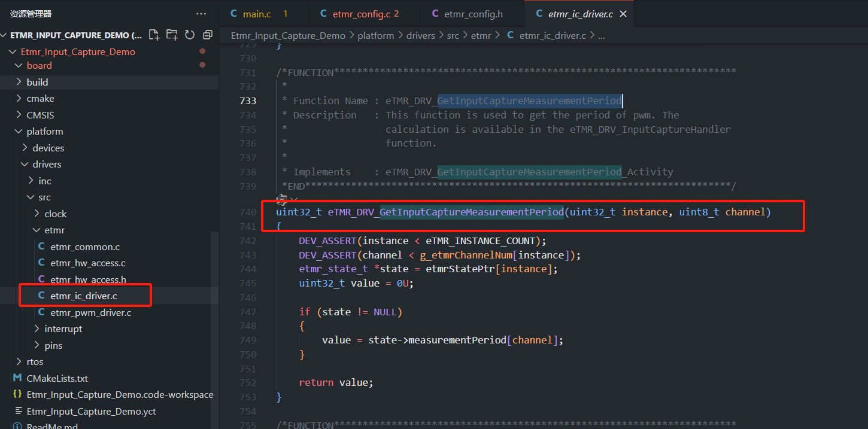Expand the pins folder

pos(37,345)
